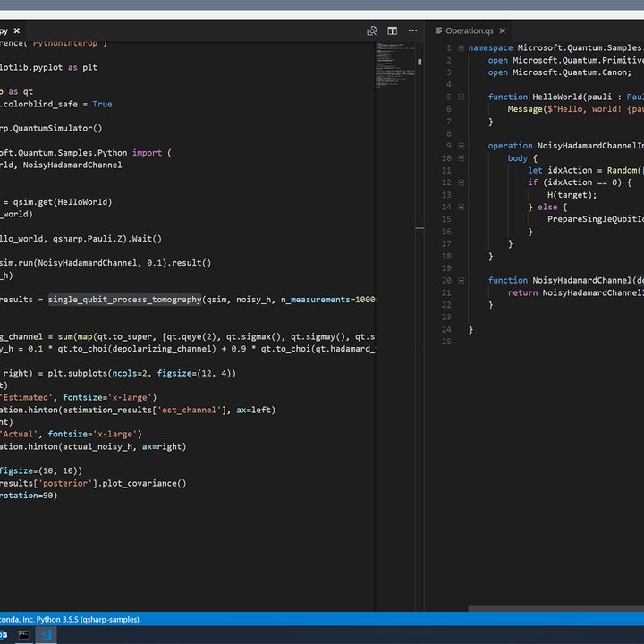This screenshot has height=644, width=644.
Task: Open the More Actions ellipsis menu
Action: [412, 30]
